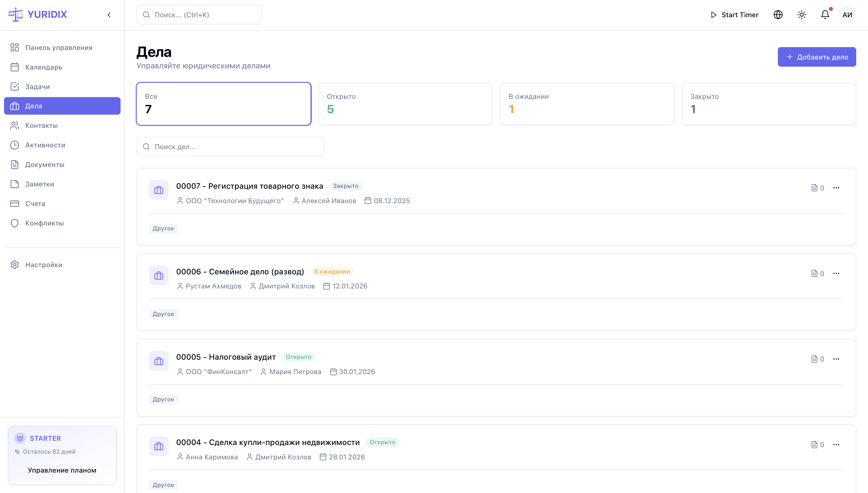This screenshot has height=493, width=868.
Task: Open Настройки from the sidebar
Action: tap(44, 264)
